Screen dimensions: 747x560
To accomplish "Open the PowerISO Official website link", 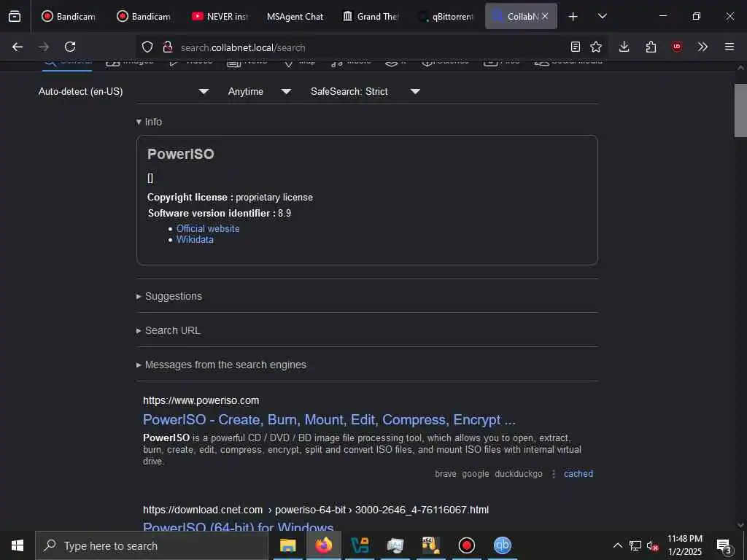I will click(208, 228).
